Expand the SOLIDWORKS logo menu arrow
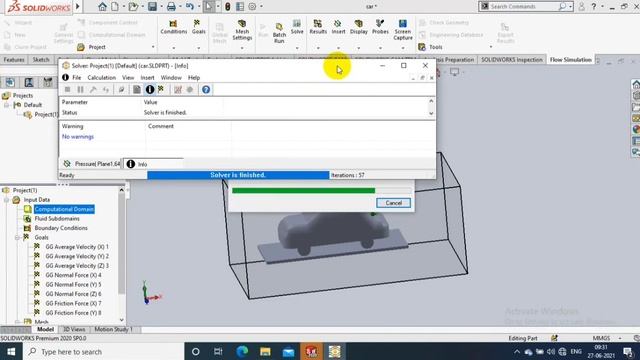 point(78,7)
